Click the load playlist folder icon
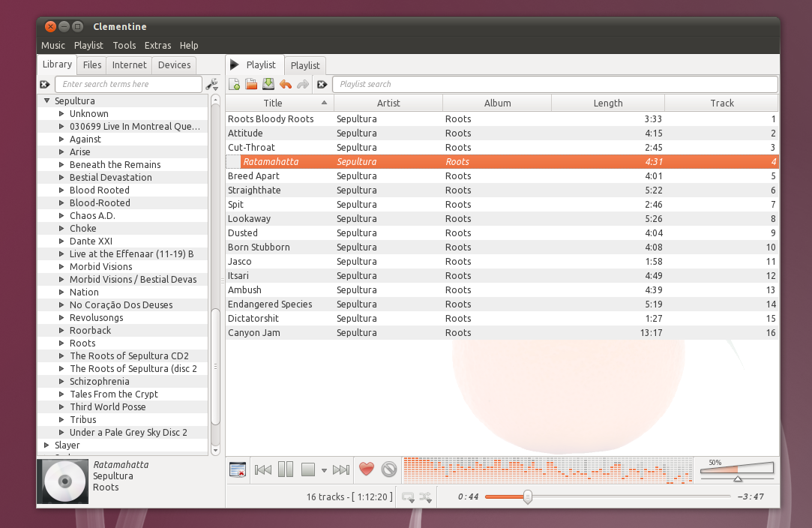Viewport: 812px width, 528px height. (x=251, y=84)
